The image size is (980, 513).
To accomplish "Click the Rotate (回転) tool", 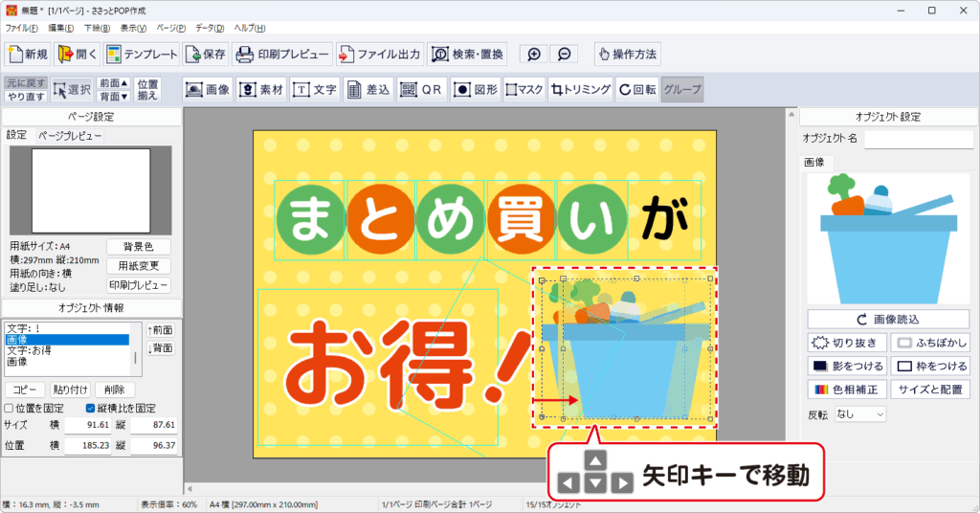I will coord(637,90).
